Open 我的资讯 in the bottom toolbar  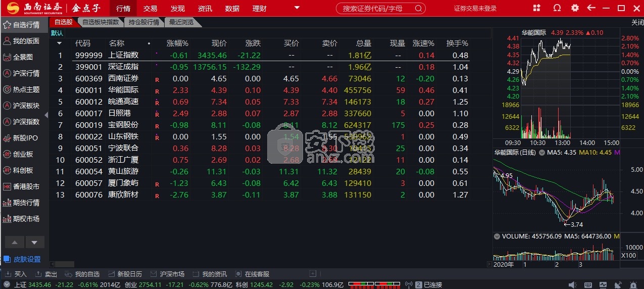click(x=209, y=274)
